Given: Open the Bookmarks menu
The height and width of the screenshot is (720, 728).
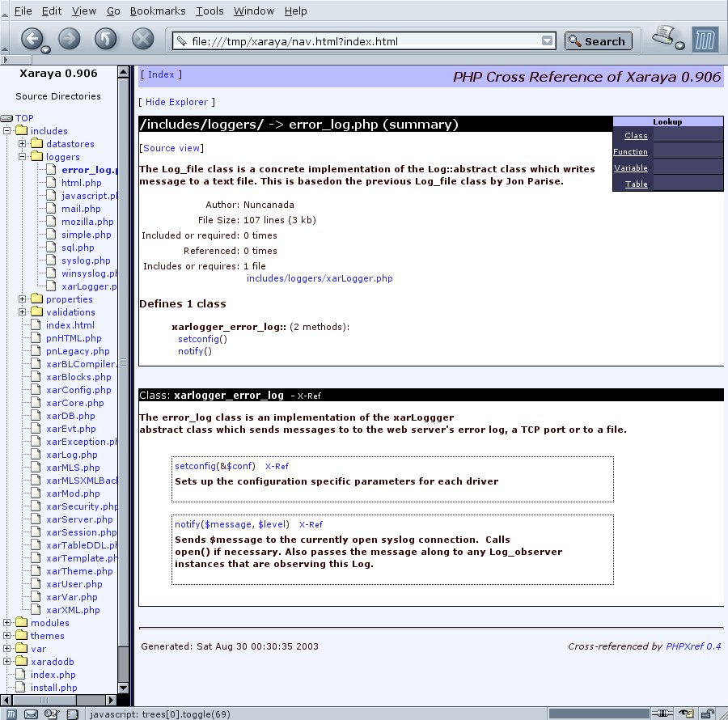Looking at the screenshot, I should [x=158, y=11].
